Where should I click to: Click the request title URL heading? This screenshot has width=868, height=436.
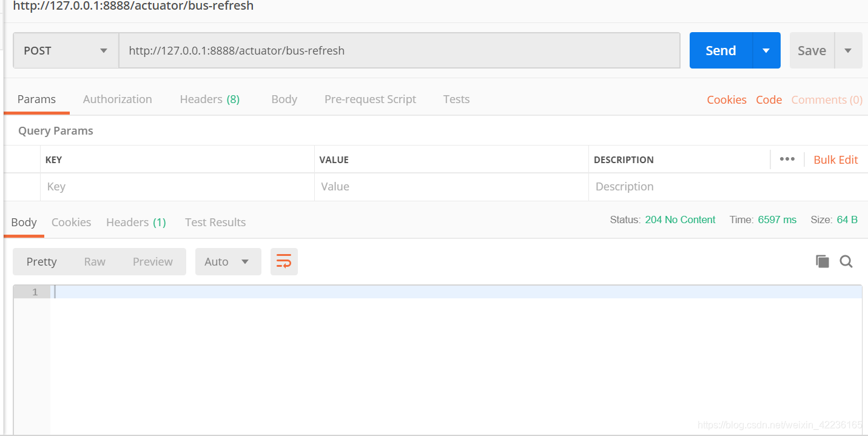tap(133, 6)
